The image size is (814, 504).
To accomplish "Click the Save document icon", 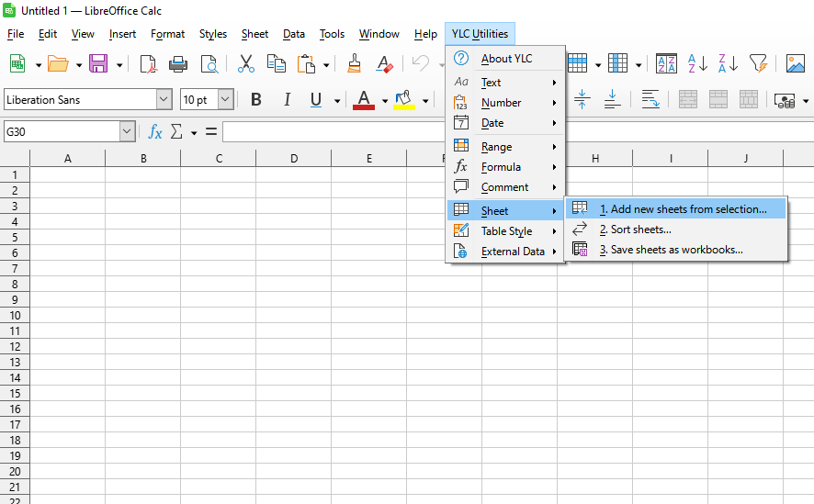I will click(x=98, y=63).
